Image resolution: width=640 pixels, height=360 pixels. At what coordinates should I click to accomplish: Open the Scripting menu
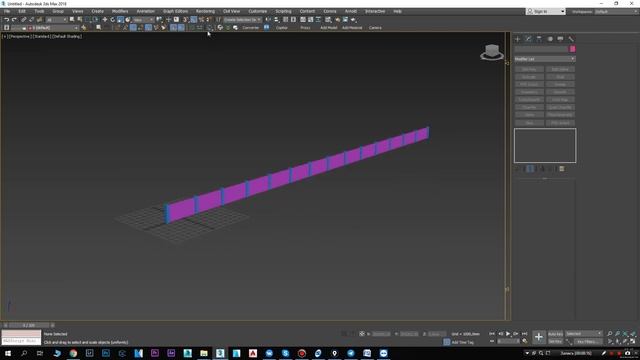pyautogui.click(x=283, y=11)
